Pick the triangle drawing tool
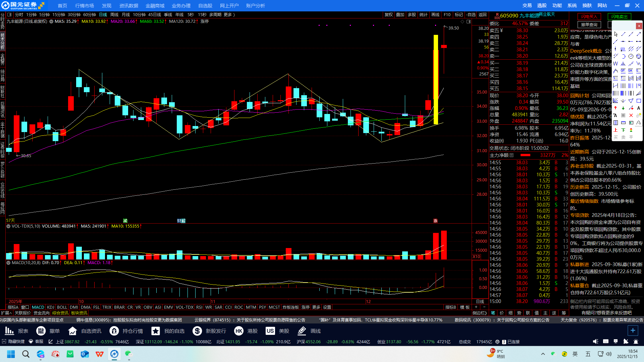 tap(631, 101)
